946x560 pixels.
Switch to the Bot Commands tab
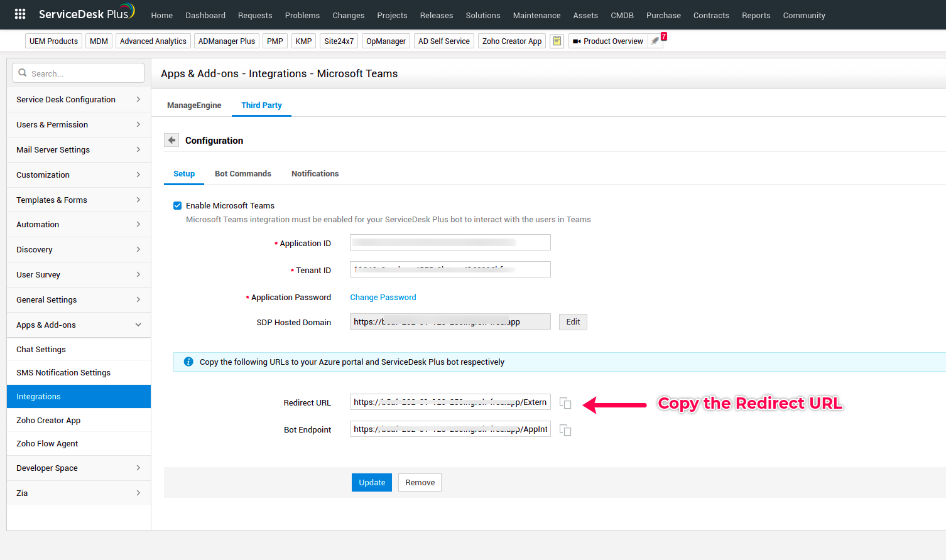[243, 174]
